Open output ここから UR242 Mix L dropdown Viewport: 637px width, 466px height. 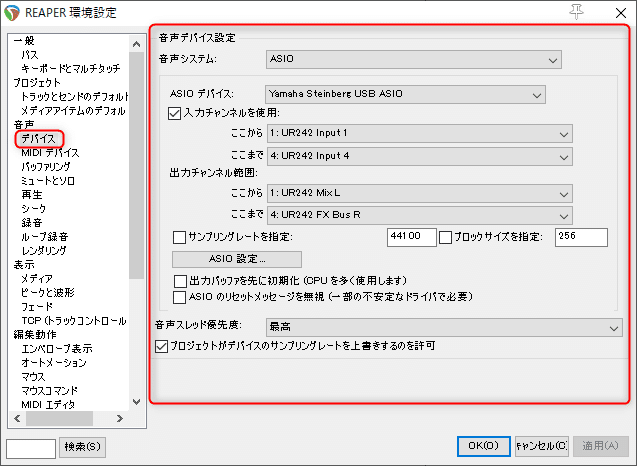(x=420, y=193)
